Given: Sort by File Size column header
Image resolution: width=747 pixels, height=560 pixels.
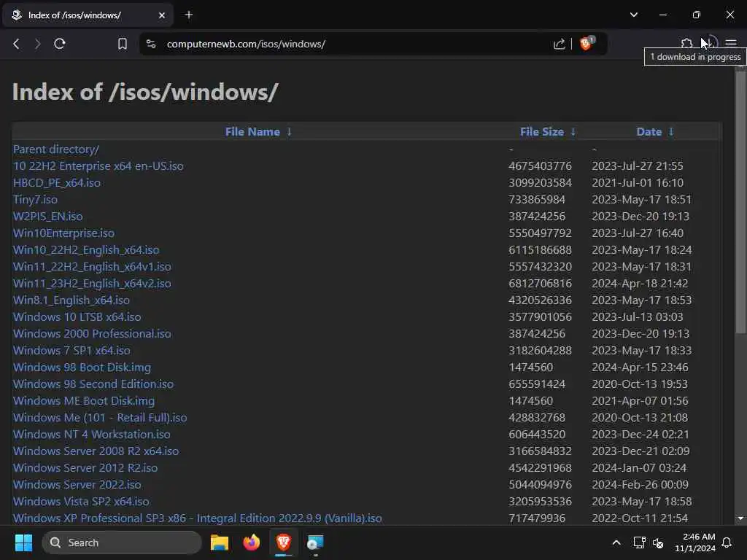Looking at the screenshot, I should tap(542, 132).
